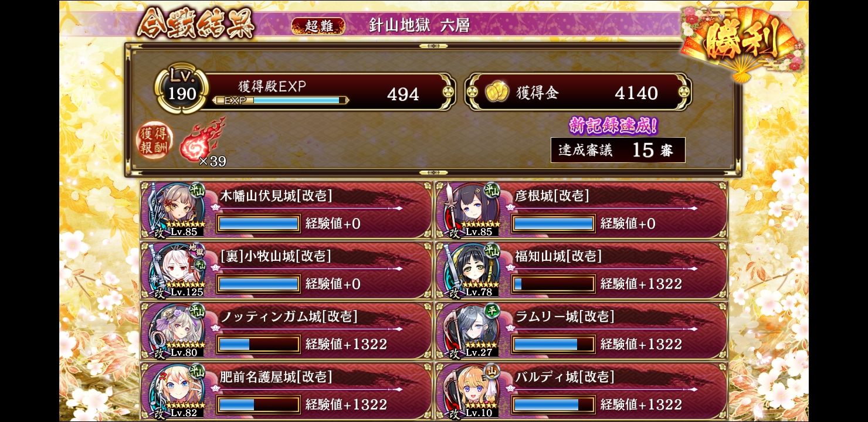The height and width of the screenshot is (422, 868).
Task: Tap the 肥前名護屋城 character portrait
Action: tap(179, 390)
